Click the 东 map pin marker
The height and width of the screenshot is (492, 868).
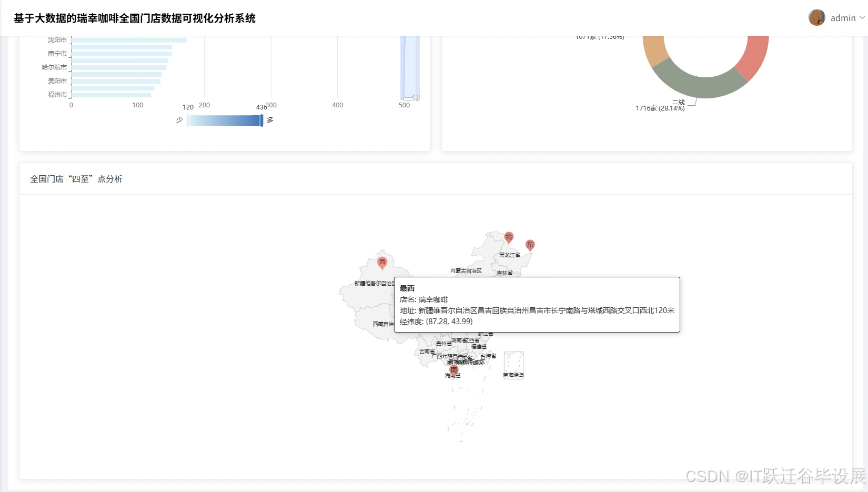click(x=530, y=245)
